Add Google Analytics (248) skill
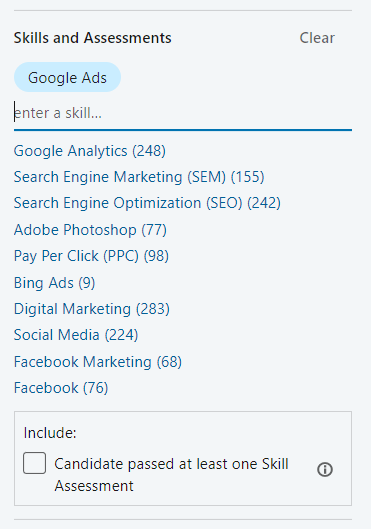This screenshot has width=371, height=529. click(90, 151)
